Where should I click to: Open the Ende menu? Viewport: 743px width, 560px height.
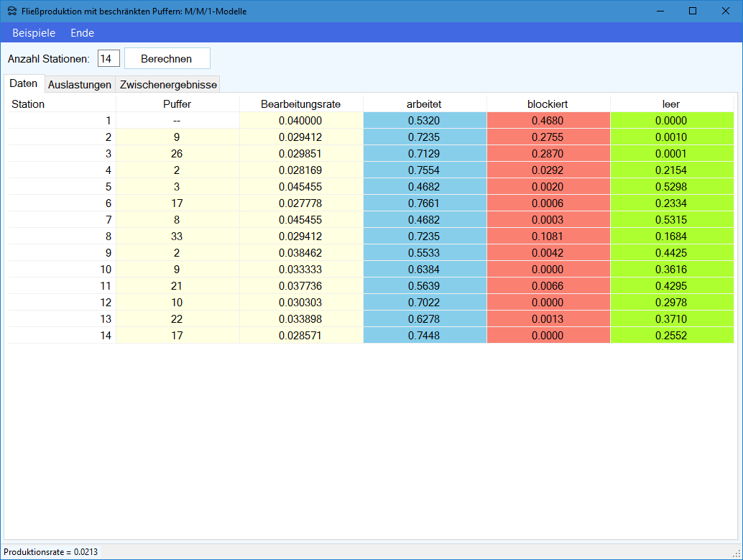pos(82,33)
